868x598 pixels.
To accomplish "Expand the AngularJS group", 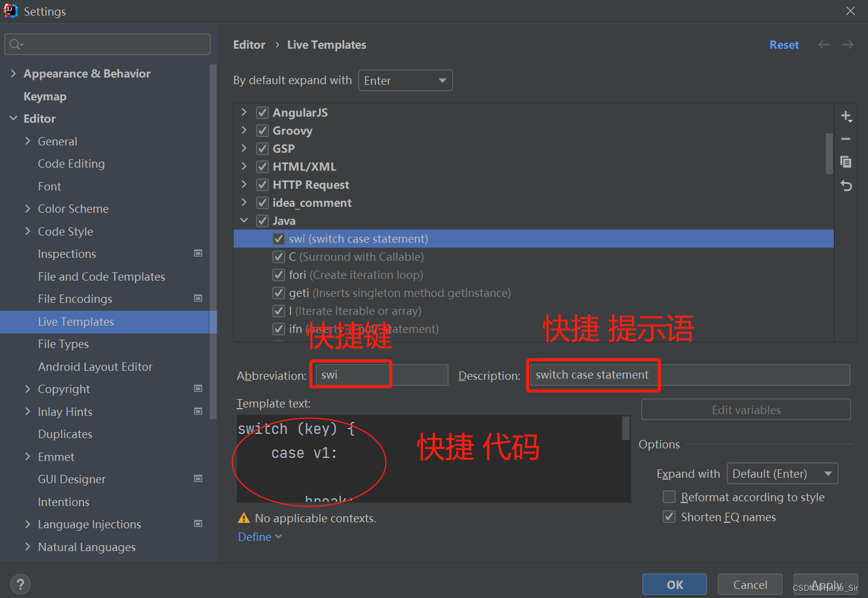I will [244, 112].
